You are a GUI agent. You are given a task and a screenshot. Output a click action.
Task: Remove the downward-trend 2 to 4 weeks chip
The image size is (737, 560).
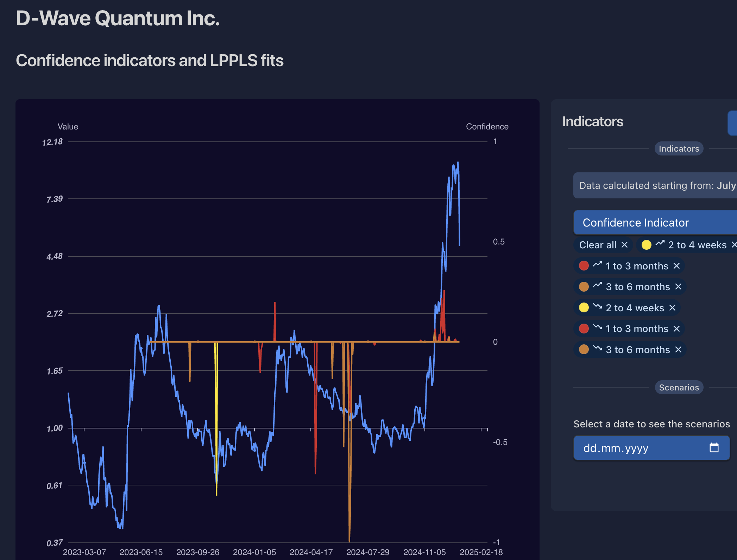click(672, 308)
